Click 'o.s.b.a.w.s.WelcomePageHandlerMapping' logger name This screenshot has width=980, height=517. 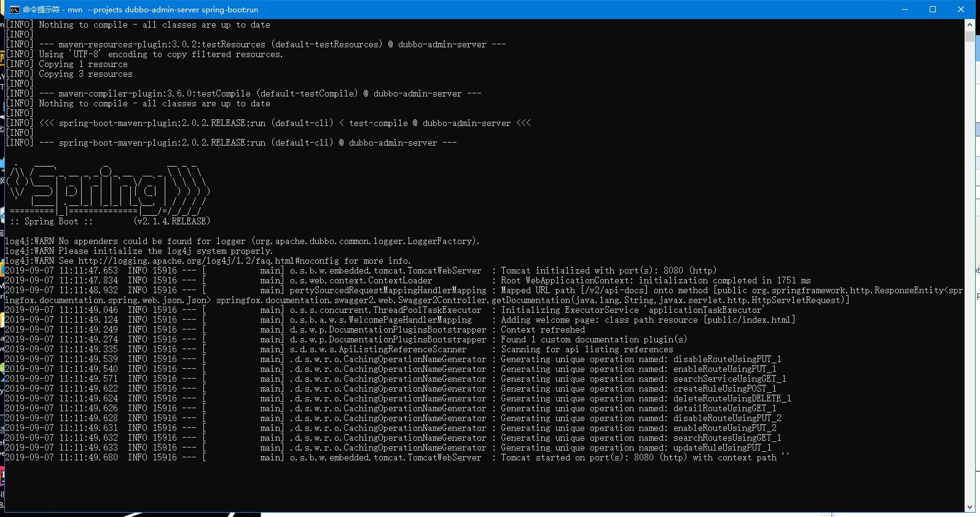(x=380, y=320)
